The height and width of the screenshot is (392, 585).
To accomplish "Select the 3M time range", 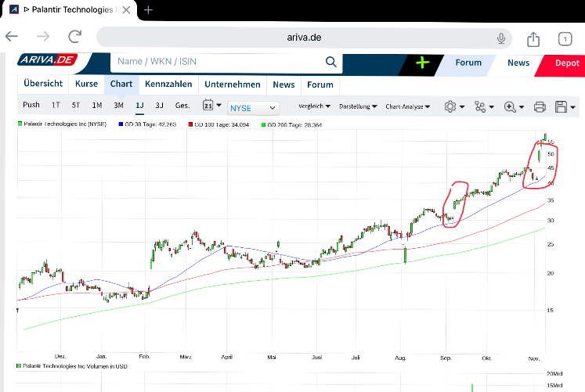I will 118,105.
